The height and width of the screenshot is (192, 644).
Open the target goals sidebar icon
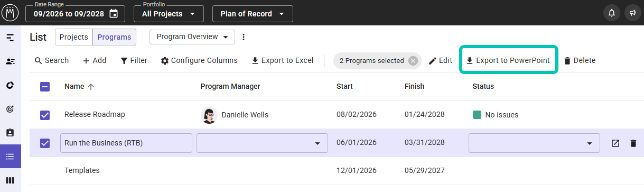[x=10, y=109]
